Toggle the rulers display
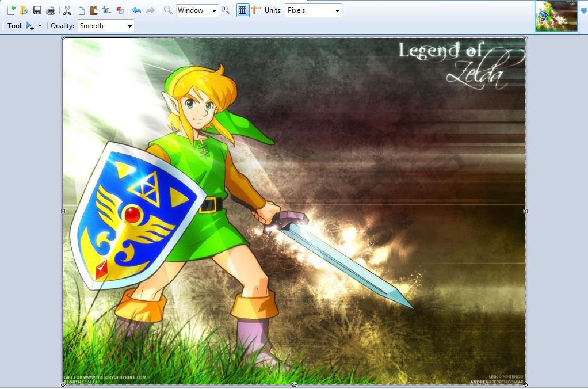This screenshot has height=389, width=588. 256,10
